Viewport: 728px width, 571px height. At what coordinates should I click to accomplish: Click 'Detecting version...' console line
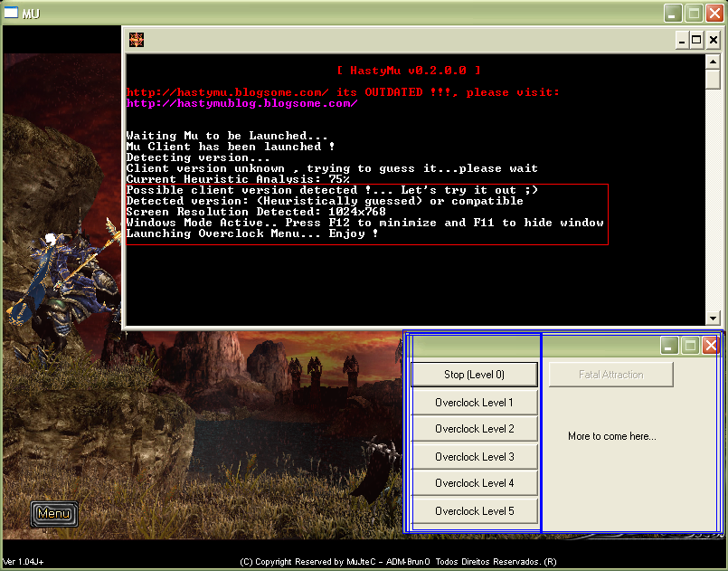198,157
